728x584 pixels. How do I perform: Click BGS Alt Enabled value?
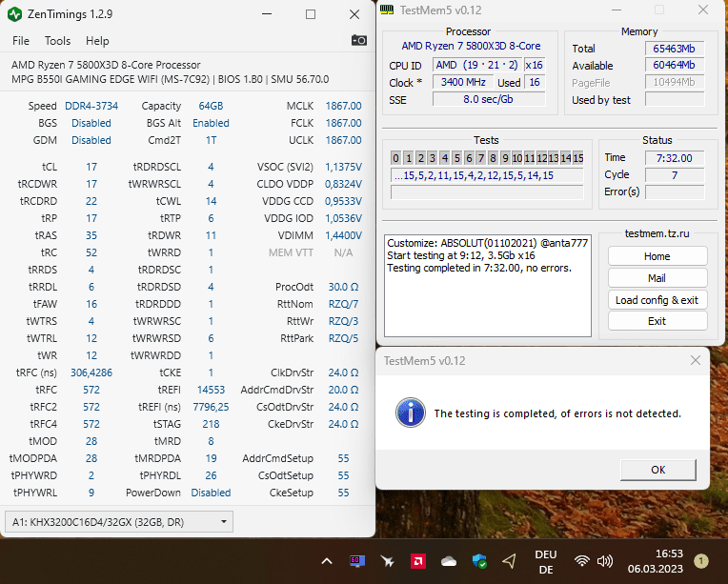point(211,123)
